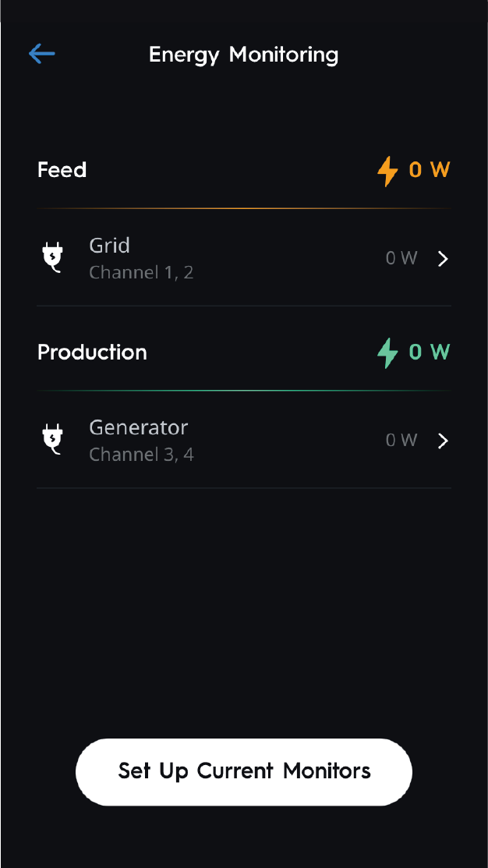The width and height of the screenshot is (488, 868).
Task: Click the Grid plug icon
Action: pos(52,257)
